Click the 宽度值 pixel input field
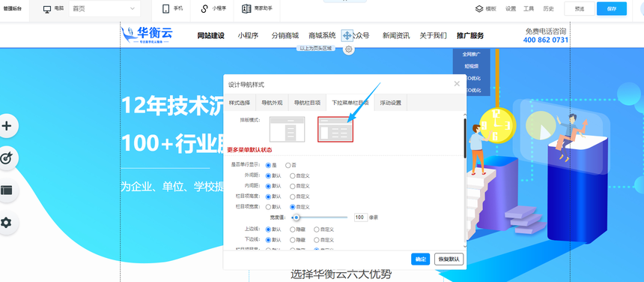The image size is (644, 282). (361, 217)
